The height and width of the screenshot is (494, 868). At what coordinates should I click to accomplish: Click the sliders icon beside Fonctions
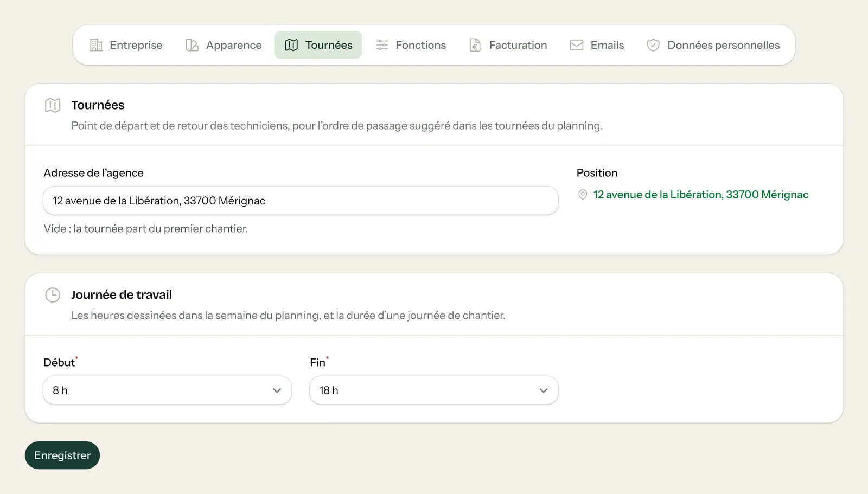(x=382, y=45)
